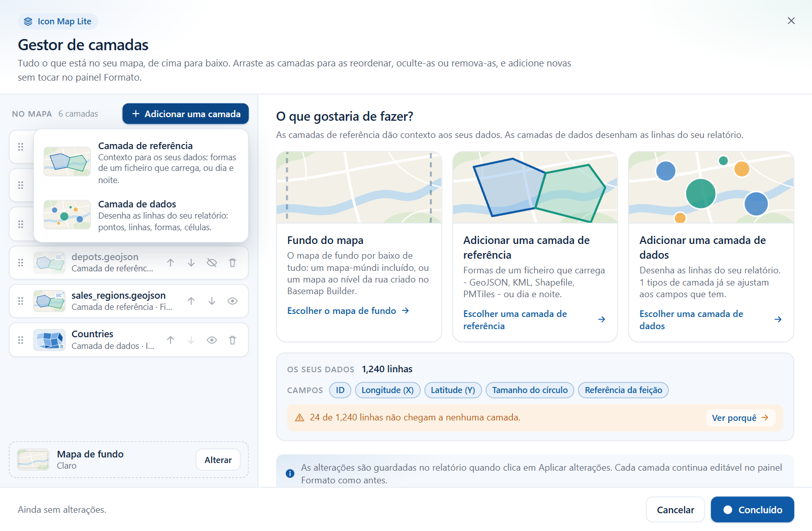Image resolution: width=812 pixels, height=531 pixels.
Task: Move depots.geojson layer down
Action: point(191,263)
